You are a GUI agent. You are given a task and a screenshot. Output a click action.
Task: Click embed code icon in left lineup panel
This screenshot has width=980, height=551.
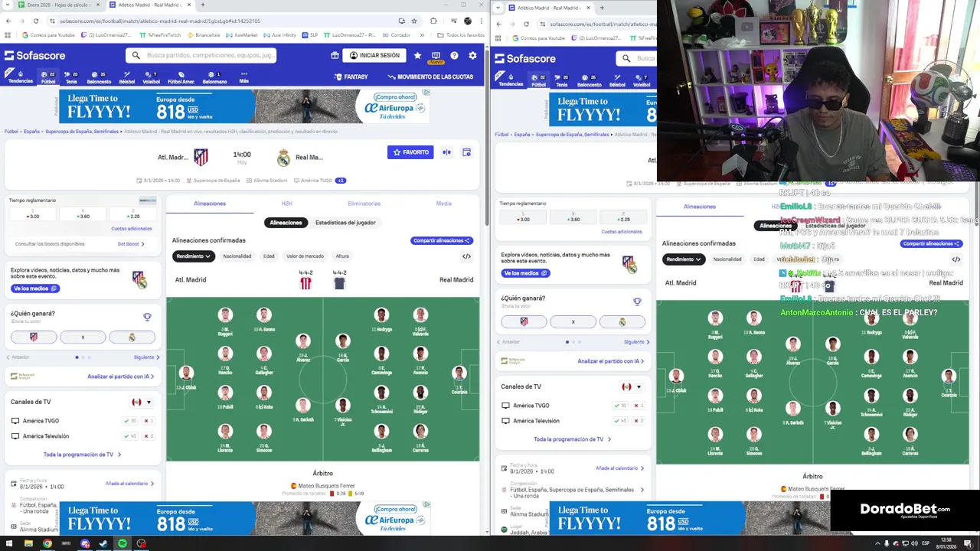point(466,256)
